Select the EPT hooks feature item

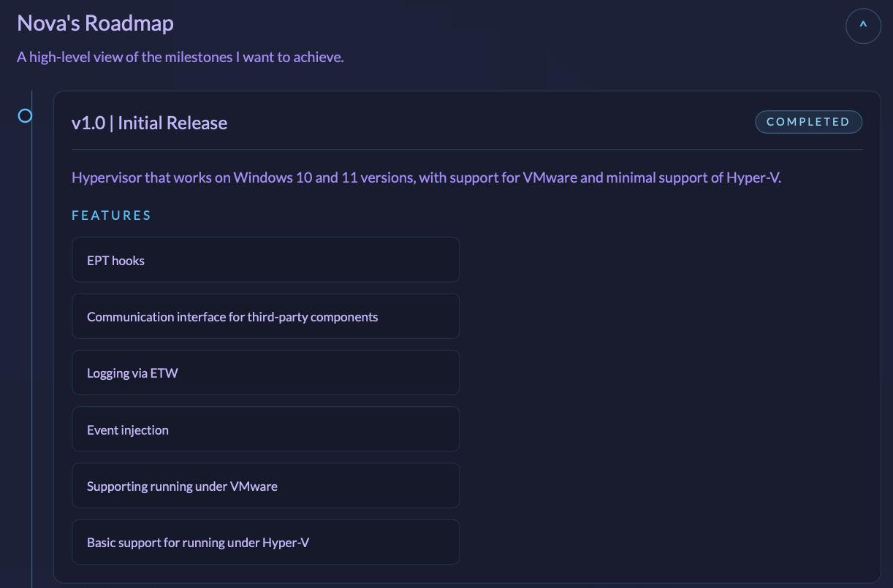click(x=265, y=260)
